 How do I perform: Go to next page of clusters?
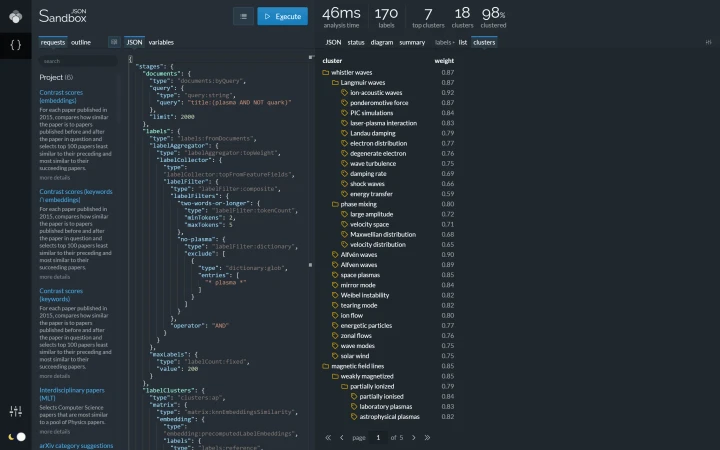[414, 438]
